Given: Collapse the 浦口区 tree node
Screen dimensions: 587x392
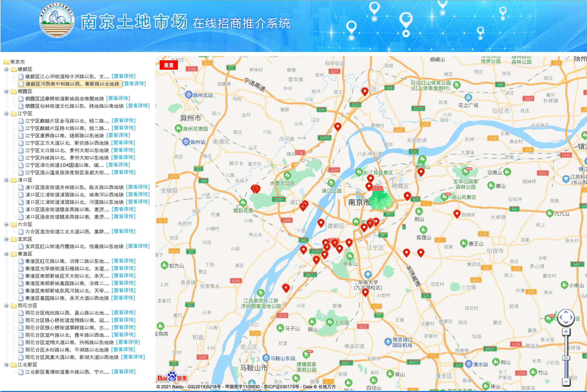Looking at the screenshot, I should [6, 180].
